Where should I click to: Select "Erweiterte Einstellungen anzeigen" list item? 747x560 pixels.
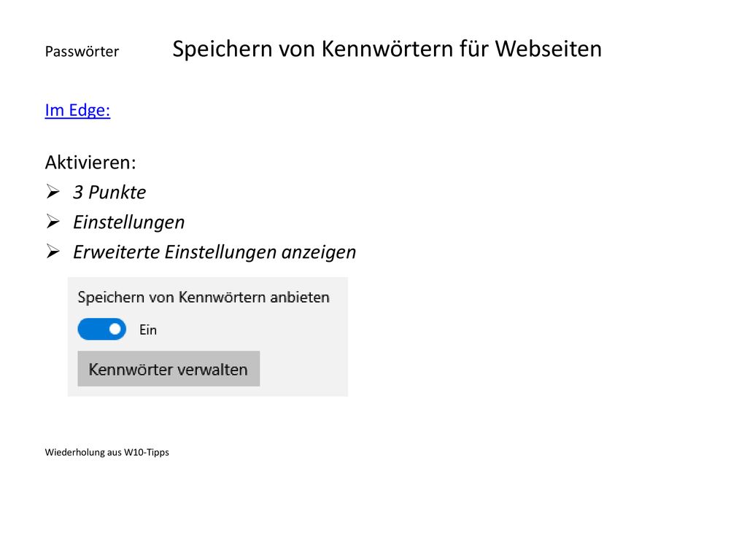[x=214, y=252]
